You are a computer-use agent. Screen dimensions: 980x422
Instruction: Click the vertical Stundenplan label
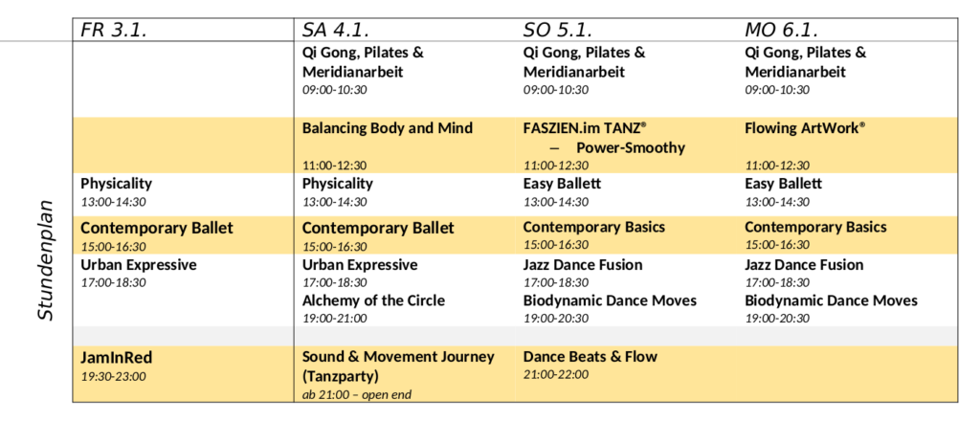(46, 259)
